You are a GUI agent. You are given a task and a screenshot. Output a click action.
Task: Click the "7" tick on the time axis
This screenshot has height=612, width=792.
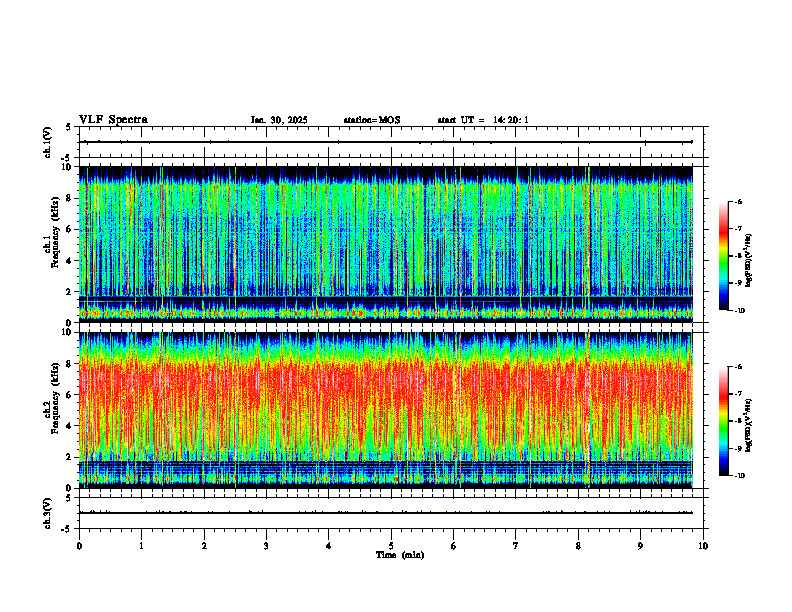516,546
